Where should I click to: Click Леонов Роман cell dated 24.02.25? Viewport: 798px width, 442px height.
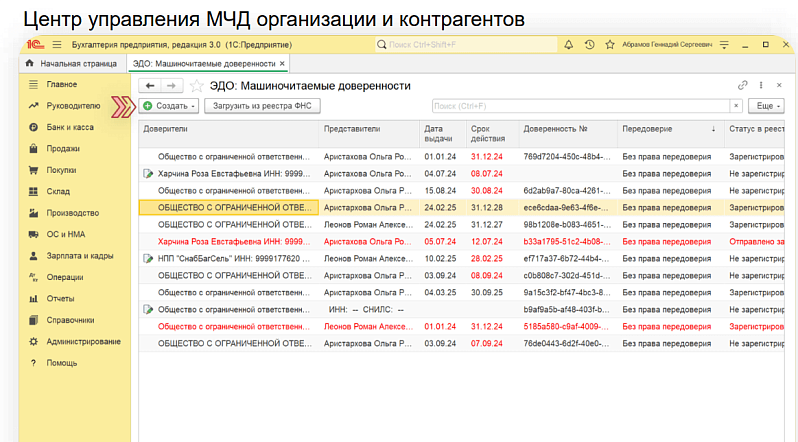pos(369,225)
